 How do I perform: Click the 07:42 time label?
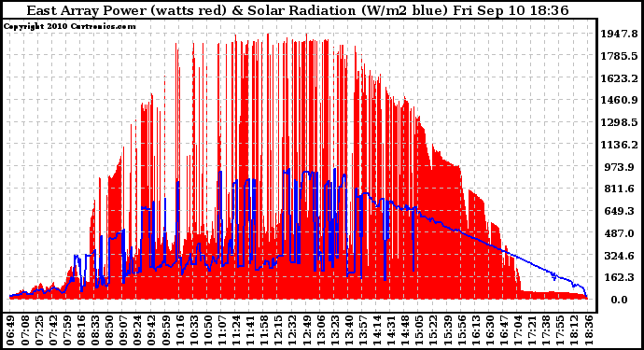(x=52, y=330)
